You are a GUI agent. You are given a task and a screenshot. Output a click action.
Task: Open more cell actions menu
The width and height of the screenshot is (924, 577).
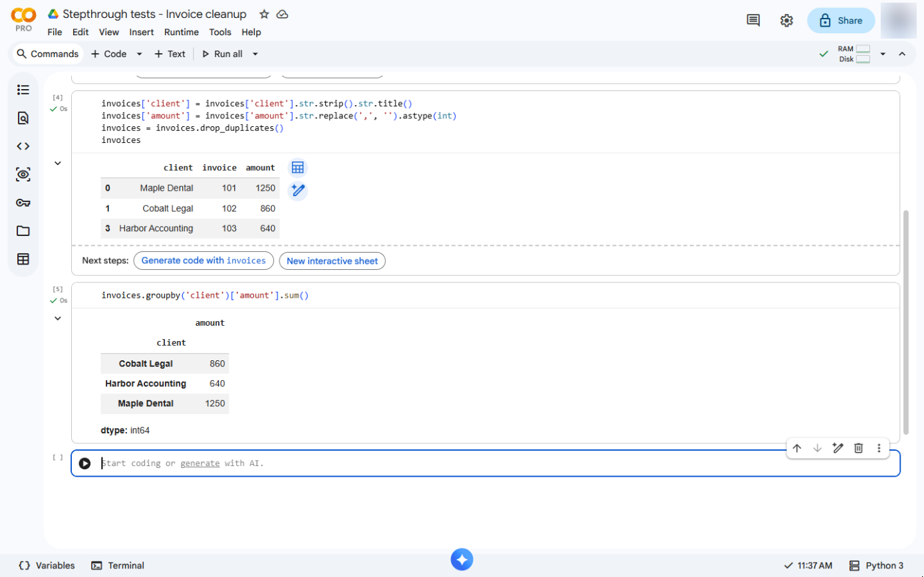point(879,448)
